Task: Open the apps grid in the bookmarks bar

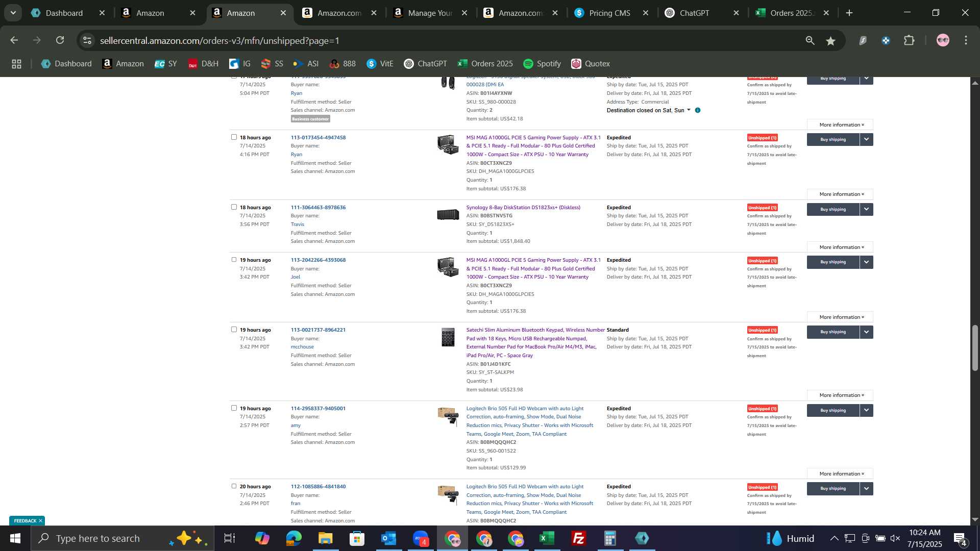Action: pyautogui.click(x=16, y=64)
